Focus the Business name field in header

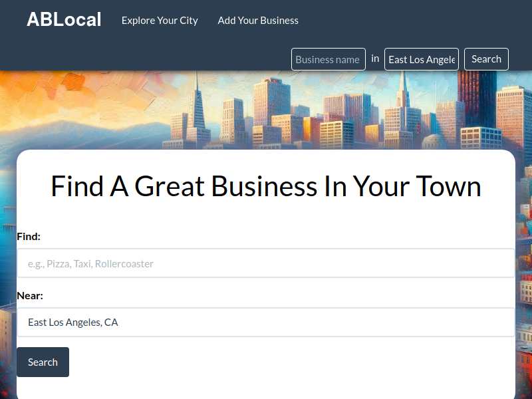(328, 59)
